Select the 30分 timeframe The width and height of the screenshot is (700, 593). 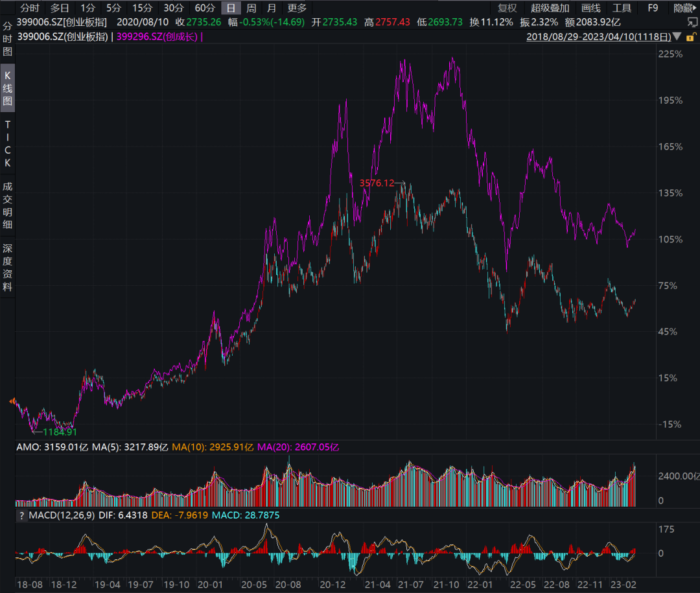point(174,8)
